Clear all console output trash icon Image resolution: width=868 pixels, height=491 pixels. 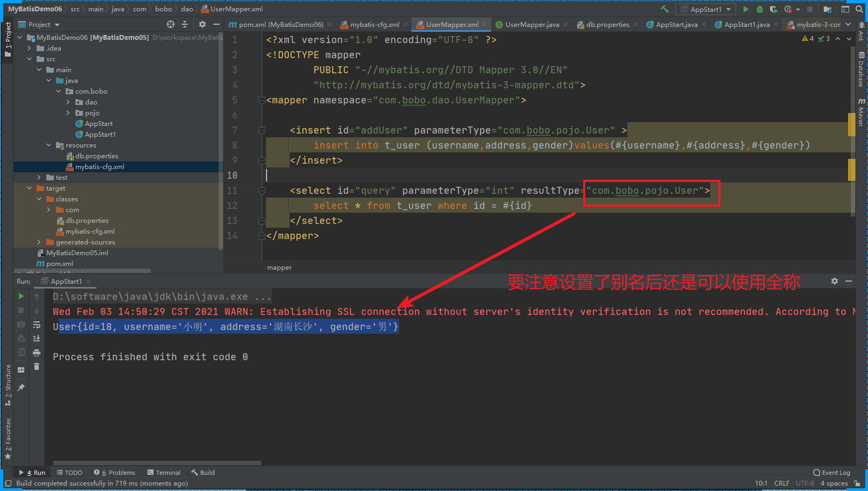click(37, 367)
